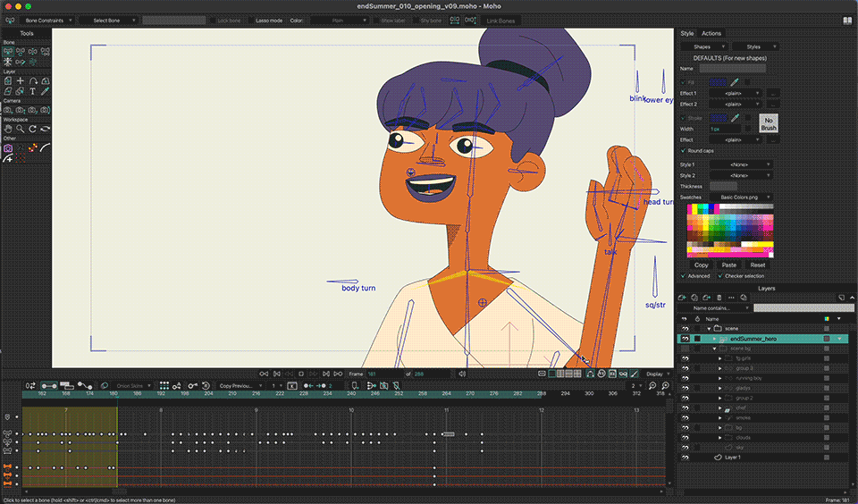This screenshot has width=858, height=504.
Task: Select the Eyedropper tool in the Layer tools
Action: point(45,91)
